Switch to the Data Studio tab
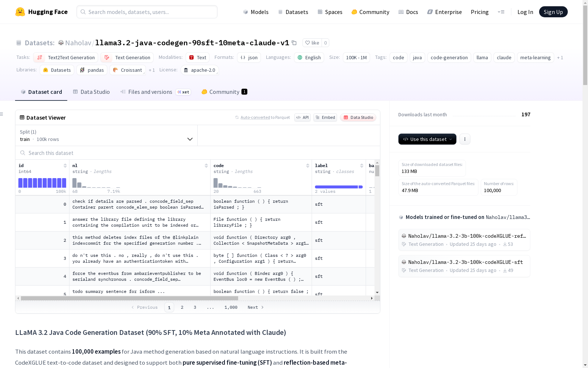 click(x=92, y=92)
